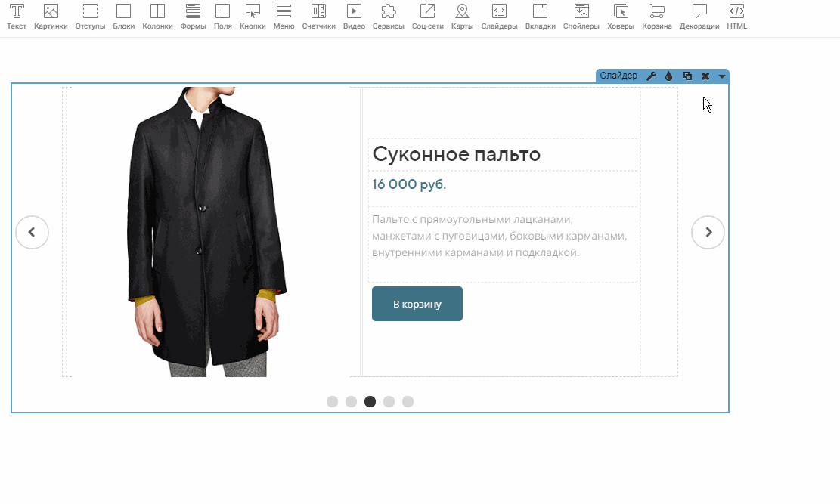
Task: Select the Текст tool
Action: tap(16, 16)
